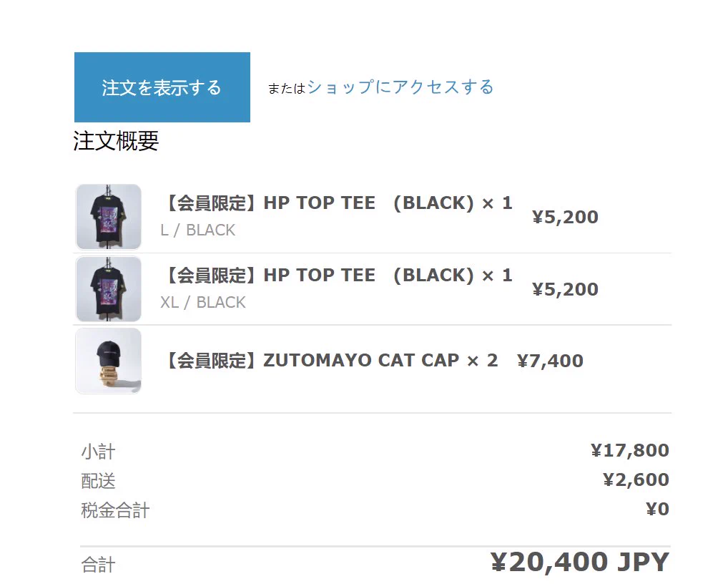Click the ¥7,400 cap price
The width and height of the screenshot is (728, 584).
tap(550, 361)
